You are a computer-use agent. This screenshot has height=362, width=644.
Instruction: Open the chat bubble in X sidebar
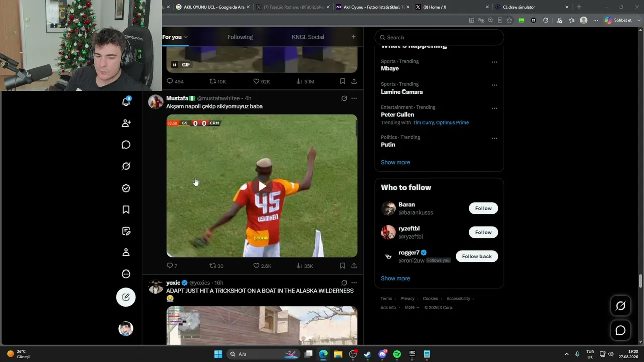tap(126, 145)
